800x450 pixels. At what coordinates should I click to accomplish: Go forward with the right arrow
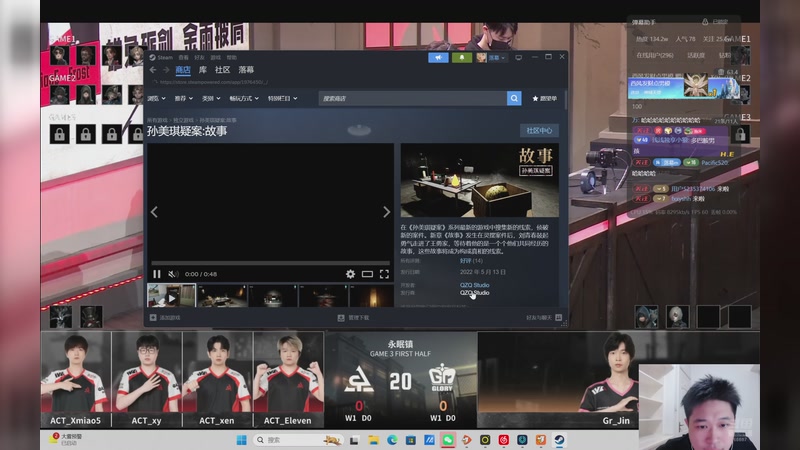click(x=166, y=70)
